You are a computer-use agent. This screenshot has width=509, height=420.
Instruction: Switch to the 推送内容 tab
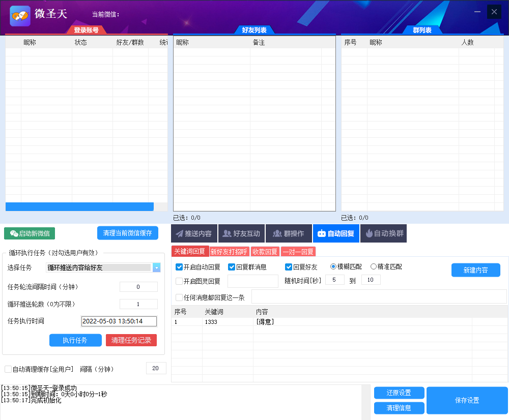tap(194, 233)
